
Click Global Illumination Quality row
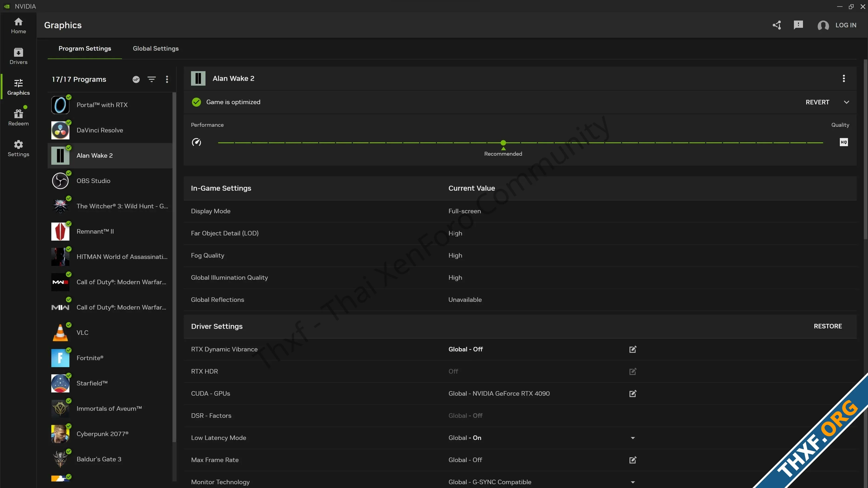[520, 277]
